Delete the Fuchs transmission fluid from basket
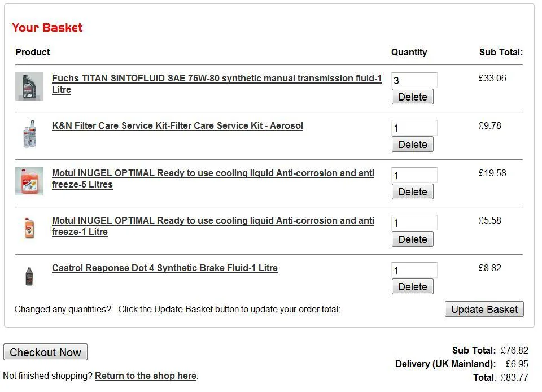Image resolution: width=542 pixels, height=392 pixels. pos(412,97)
